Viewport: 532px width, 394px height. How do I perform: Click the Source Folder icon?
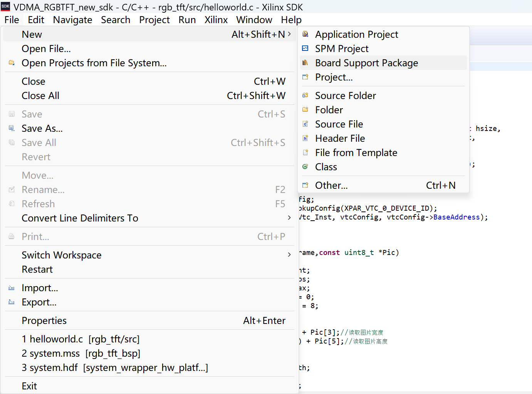(305, 96)
